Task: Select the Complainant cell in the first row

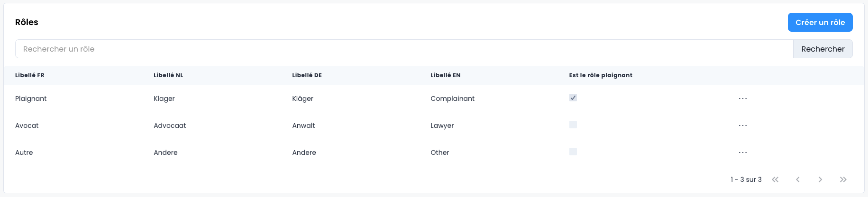Action: click(452, 98)
